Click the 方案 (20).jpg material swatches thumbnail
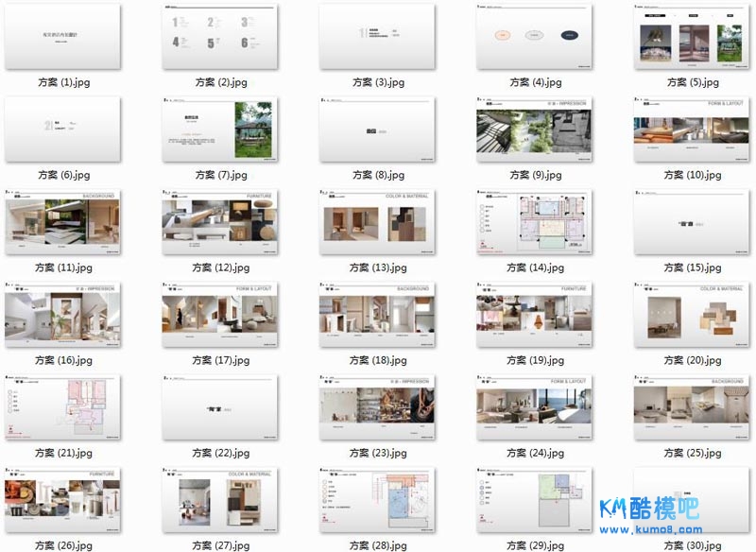This screenshot has width=756, height=552. coord(691,314)
